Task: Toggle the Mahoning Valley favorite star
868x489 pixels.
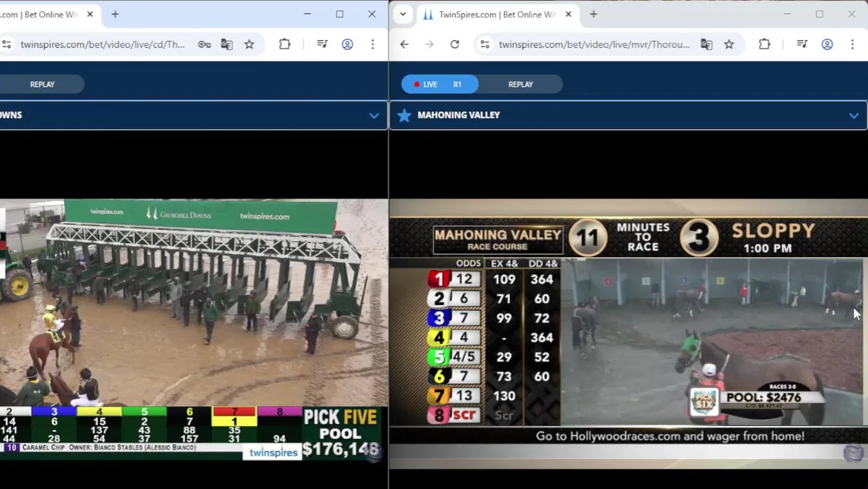Action: click(x=404, y=115)
